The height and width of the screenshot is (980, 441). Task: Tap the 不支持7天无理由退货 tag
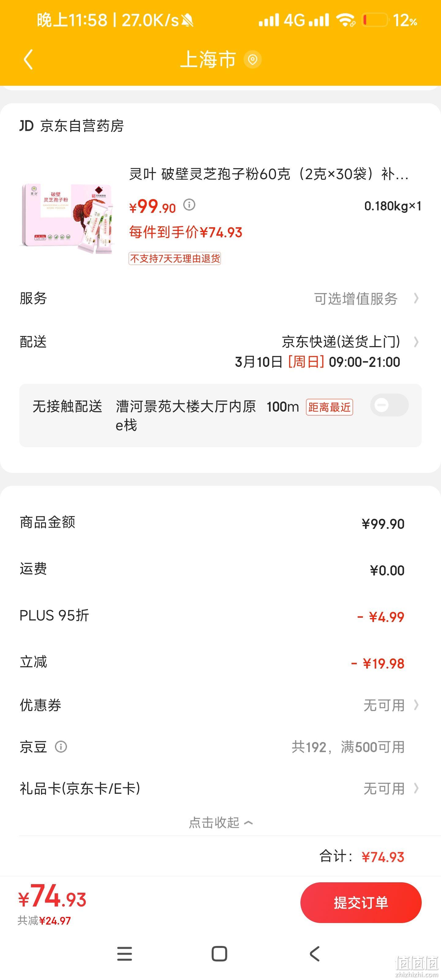click(175, 259)
